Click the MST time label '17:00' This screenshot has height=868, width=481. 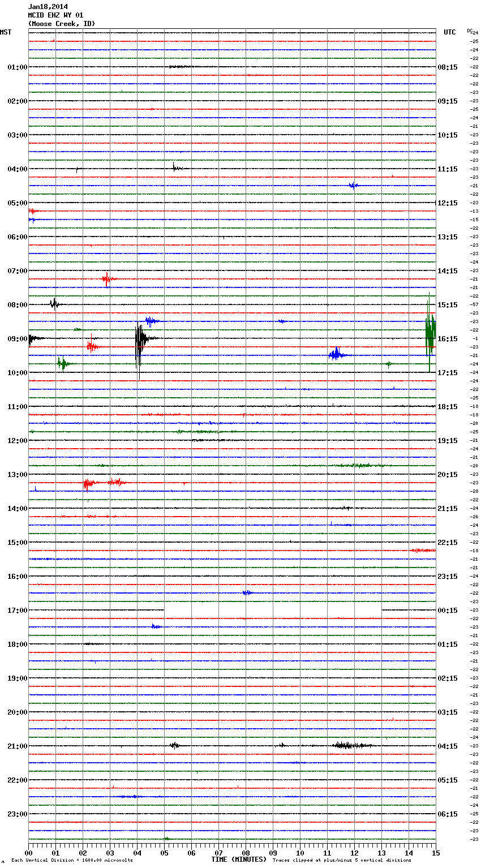(17, 611)
